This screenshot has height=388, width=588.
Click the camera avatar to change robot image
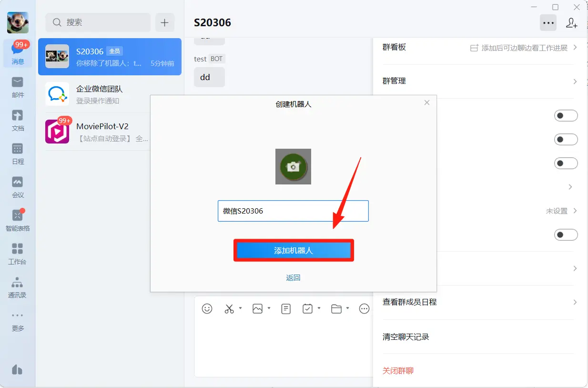[293, 166]
